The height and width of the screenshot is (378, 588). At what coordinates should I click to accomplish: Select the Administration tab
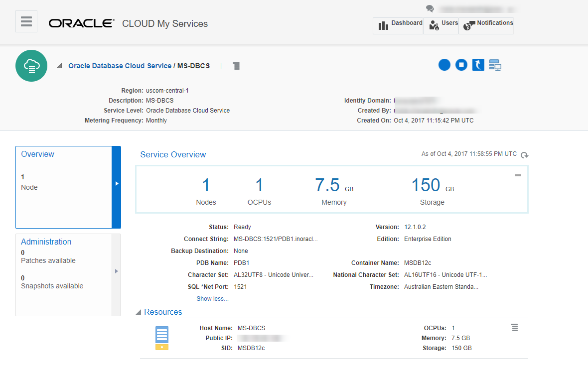coord(63,274)
